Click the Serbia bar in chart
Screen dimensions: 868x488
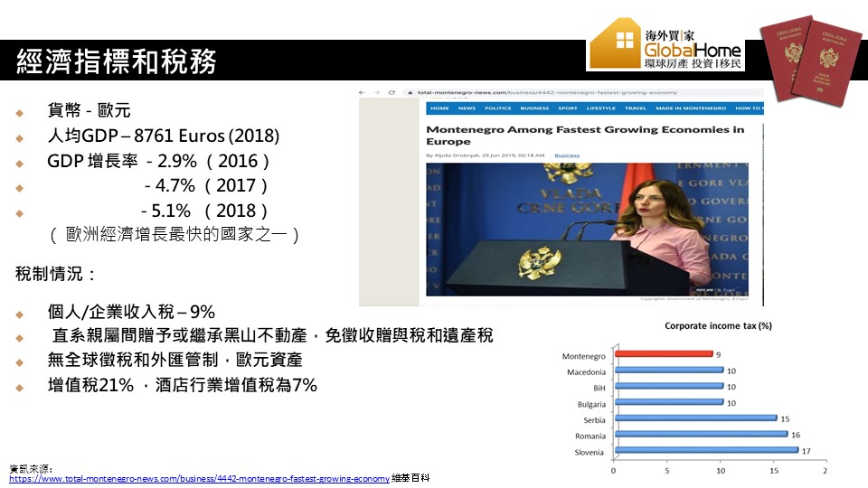click(696, 418)
